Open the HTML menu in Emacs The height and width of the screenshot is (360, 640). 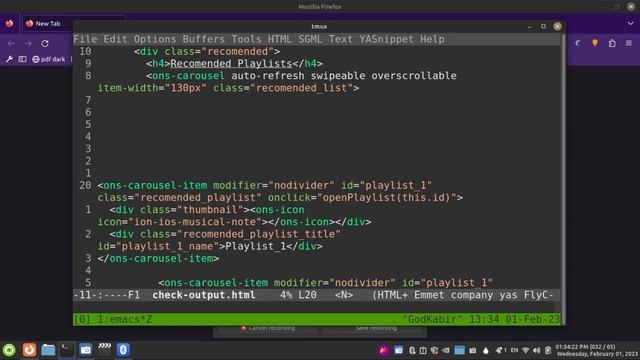(x=280, y=39)
